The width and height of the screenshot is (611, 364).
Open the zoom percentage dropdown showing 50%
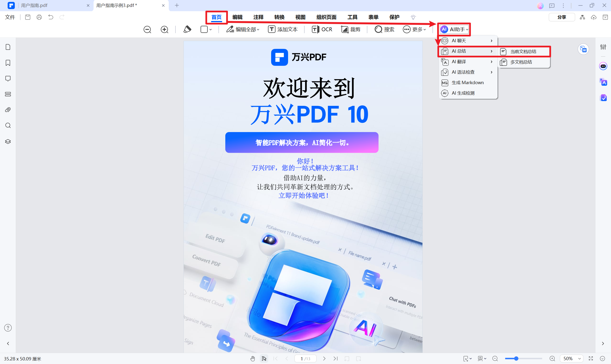pos(571,358)
